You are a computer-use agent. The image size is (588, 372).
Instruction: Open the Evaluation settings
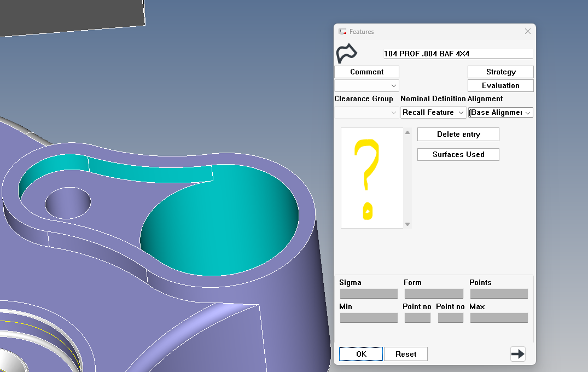pos(500,86)
